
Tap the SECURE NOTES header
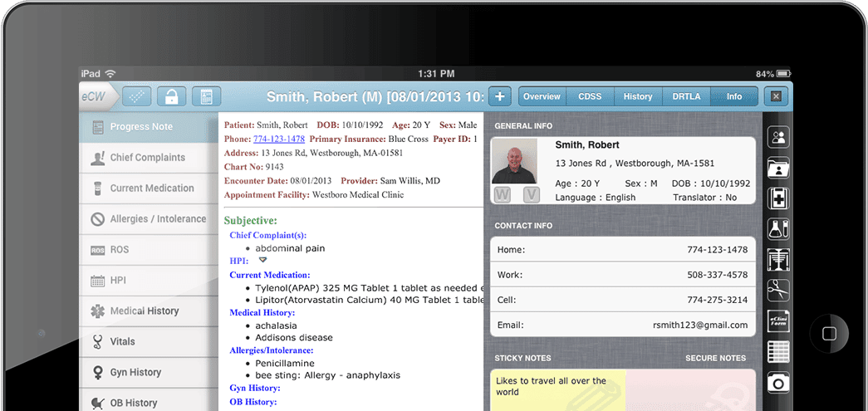click(715, 358)
